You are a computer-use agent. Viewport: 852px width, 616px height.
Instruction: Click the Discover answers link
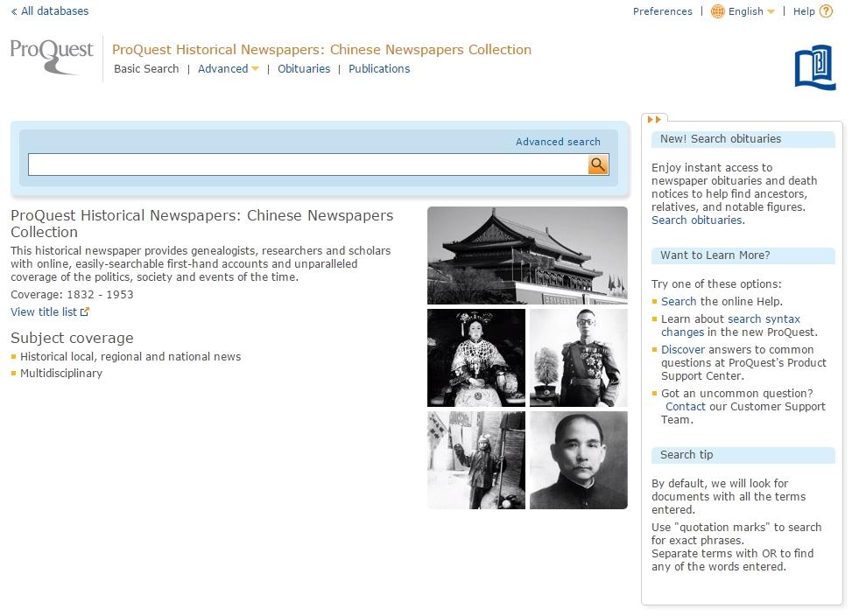click(x=683, y=350)
